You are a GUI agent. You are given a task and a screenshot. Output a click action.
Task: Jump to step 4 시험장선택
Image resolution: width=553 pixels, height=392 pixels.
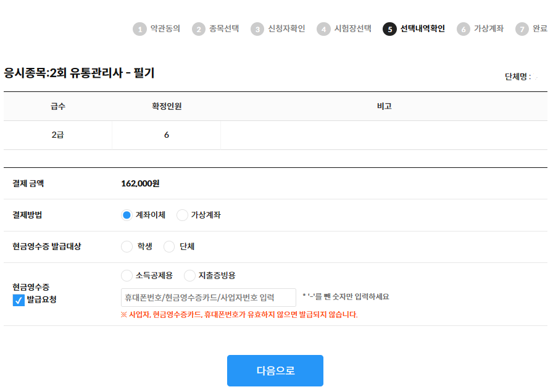pyautogui.click(x=344, y=29)
